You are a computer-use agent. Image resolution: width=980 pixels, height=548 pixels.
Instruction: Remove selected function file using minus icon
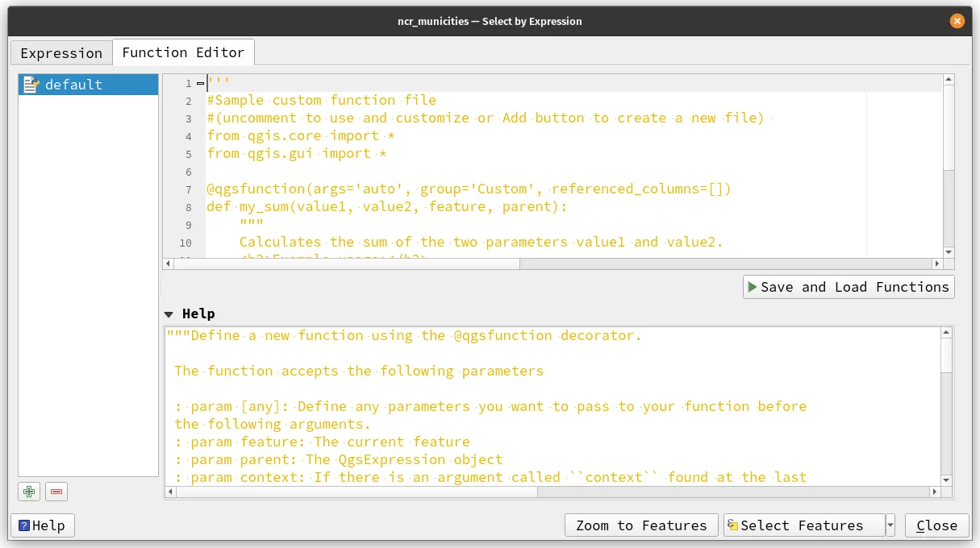coord(56,491)
